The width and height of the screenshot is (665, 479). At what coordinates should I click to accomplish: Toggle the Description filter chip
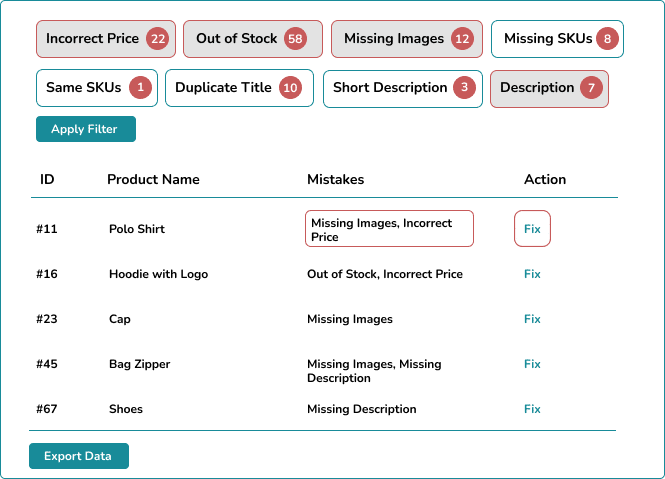coord(549,88)
